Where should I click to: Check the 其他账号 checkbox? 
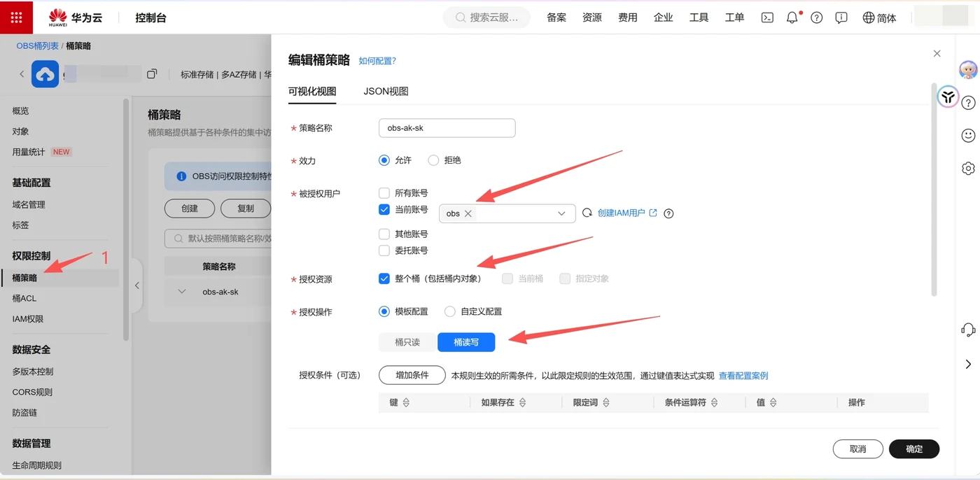click(384, 234)
